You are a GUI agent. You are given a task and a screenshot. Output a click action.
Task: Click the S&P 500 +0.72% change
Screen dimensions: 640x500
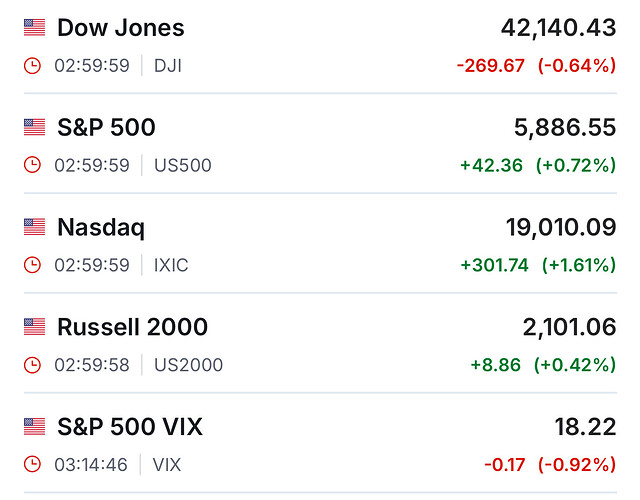click(576, 165)
